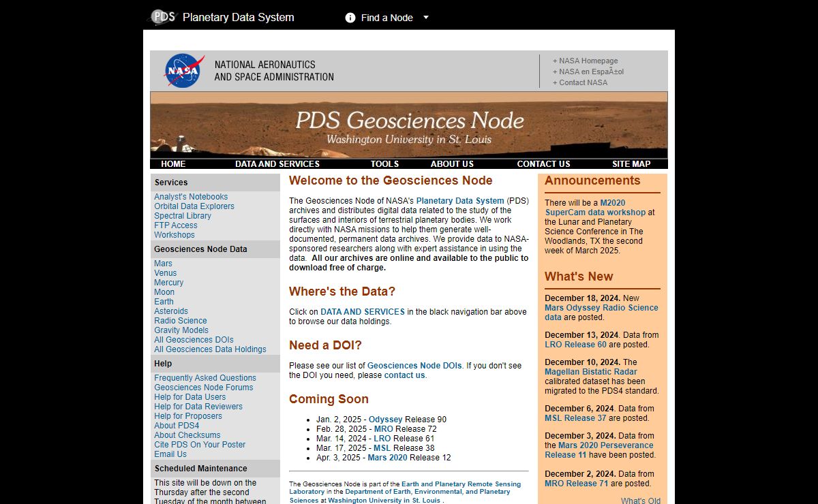This screenshot has width=818, height=504.
Task: Click the contact us link in DOI paragraph
Action: click(x=404, y=375)
